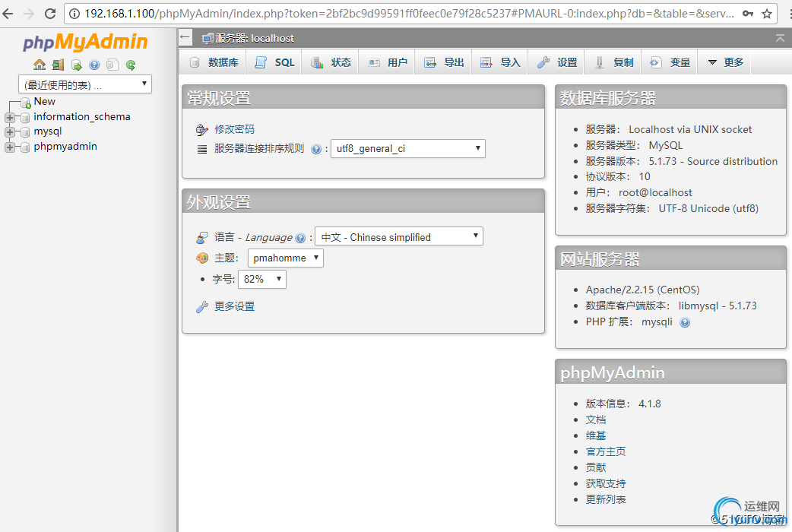The height and width of the screenshot is (532, 792).
Task: Click the collapse-top icon on server bar
Action: coord(780,38)
